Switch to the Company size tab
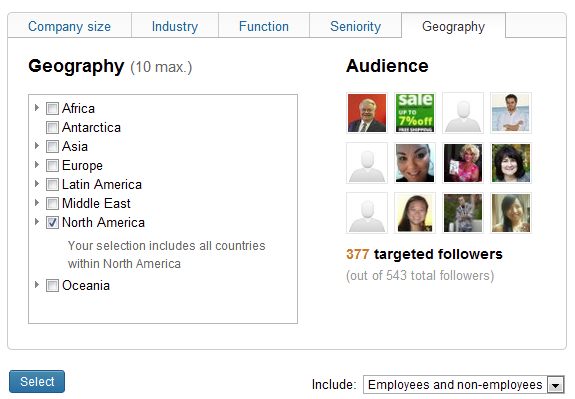The image size is (575, 399). tap(69, 26)
